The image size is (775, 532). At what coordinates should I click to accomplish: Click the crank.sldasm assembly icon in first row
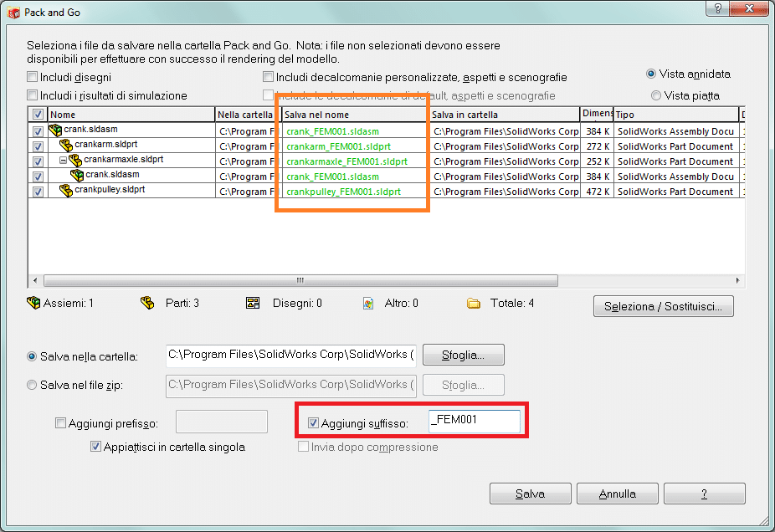point(56,130)
